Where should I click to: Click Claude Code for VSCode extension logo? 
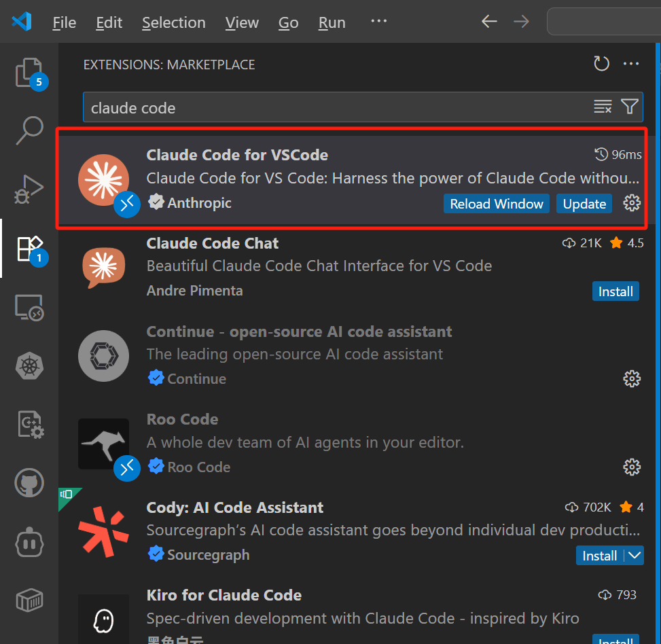coord(103,180)
